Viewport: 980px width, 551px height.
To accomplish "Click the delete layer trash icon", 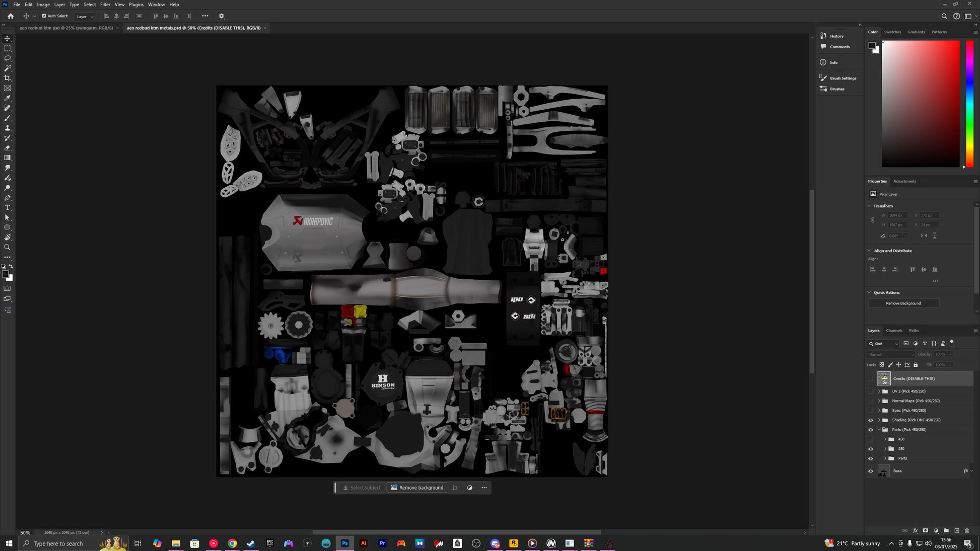I will coord(966,531).
